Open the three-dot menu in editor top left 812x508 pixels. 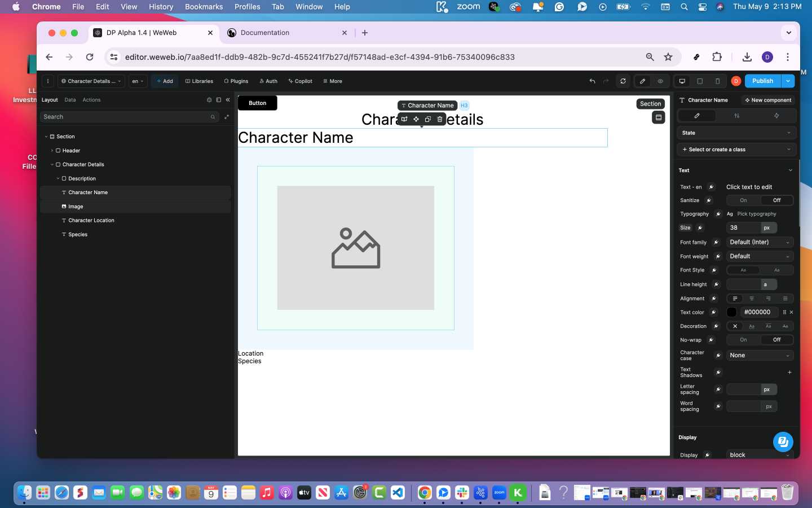(x=48, y=81)
